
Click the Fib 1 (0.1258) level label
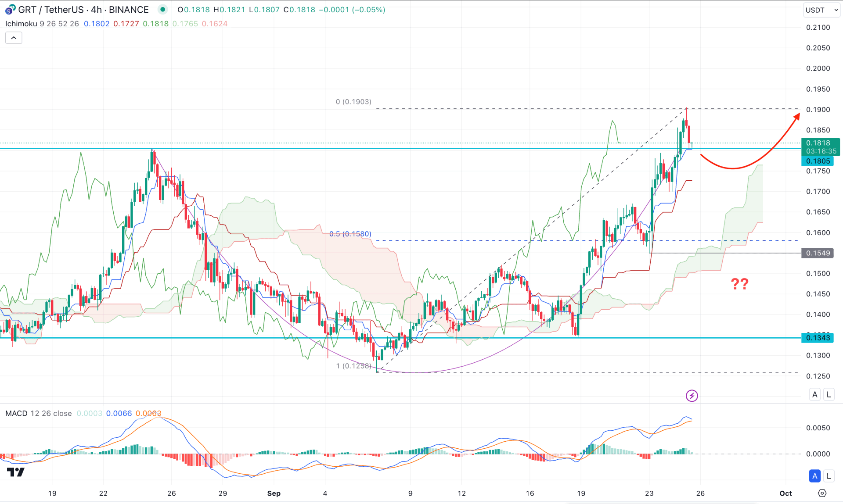(353, 366)
